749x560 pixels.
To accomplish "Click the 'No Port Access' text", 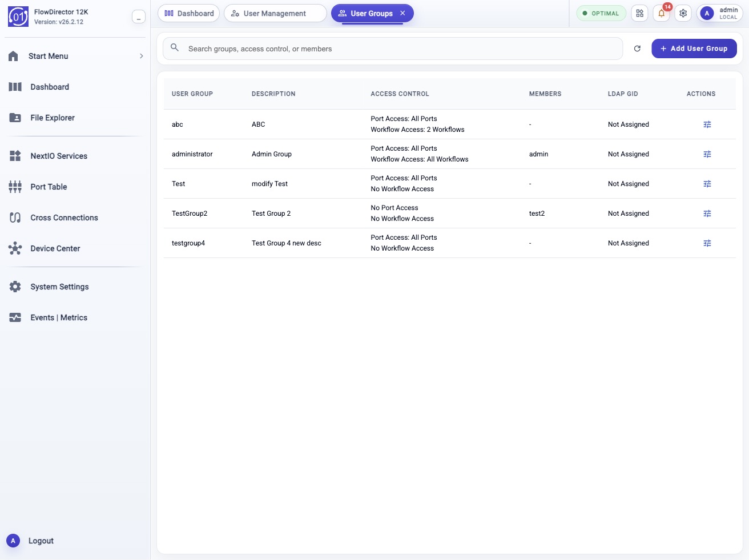I will [x=394, y=208].
